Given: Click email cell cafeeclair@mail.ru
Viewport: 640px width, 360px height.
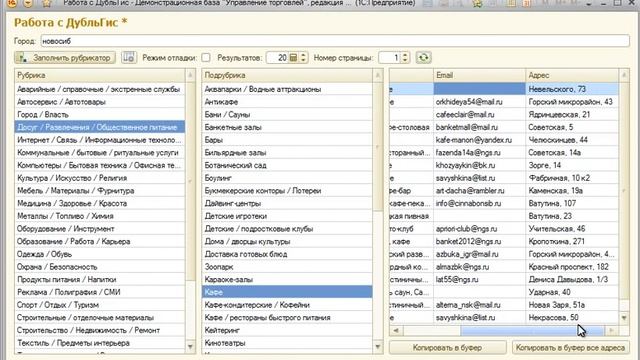Looking at the screenshot, I should tap(479, 114).
